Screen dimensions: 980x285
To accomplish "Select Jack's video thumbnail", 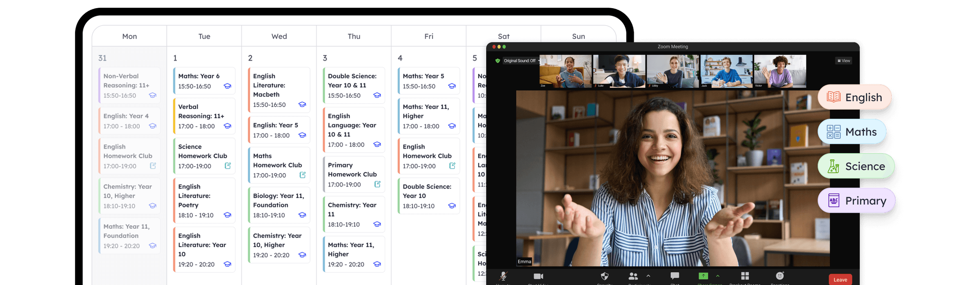I will [726, 71].
